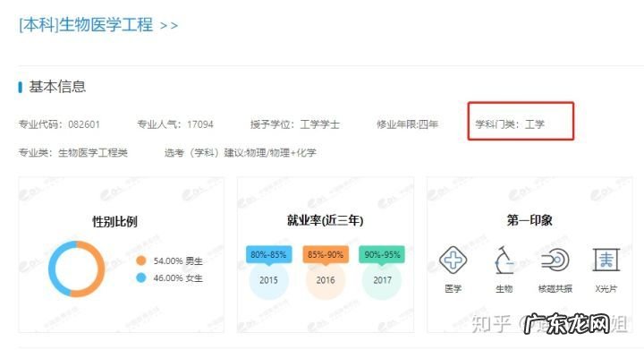Screen dimensions: 644x350
Task: Click the blue legend dot for 女生
Action: pyautogui.click(x=141, y=277)
